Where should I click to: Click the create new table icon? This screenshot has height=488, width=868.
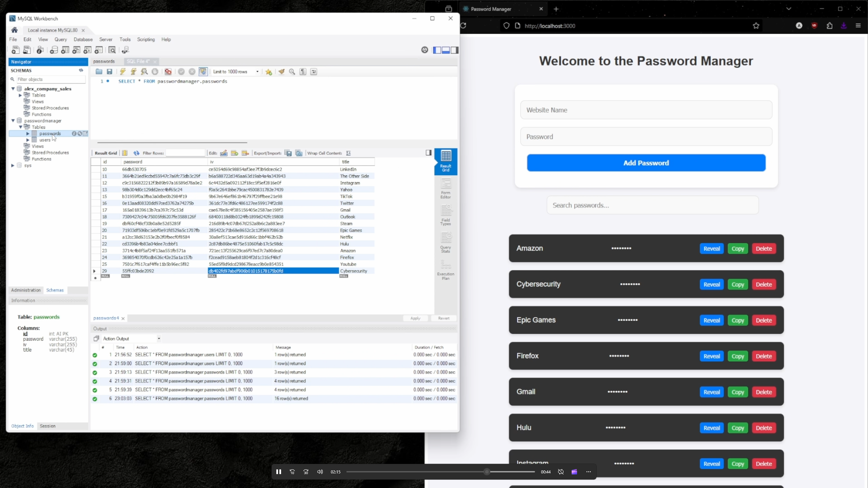click(65, 50)
